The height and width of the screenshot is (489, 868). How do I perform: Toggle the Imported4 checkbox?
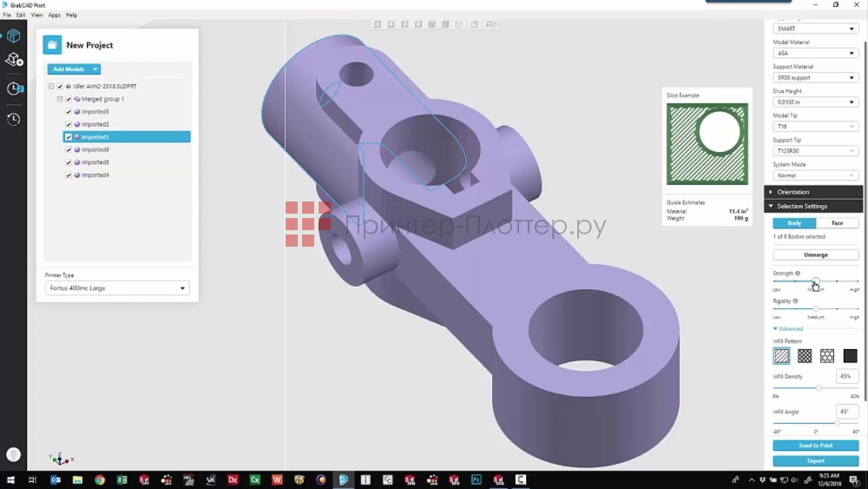pyautogui.click(x=69, y=175)
